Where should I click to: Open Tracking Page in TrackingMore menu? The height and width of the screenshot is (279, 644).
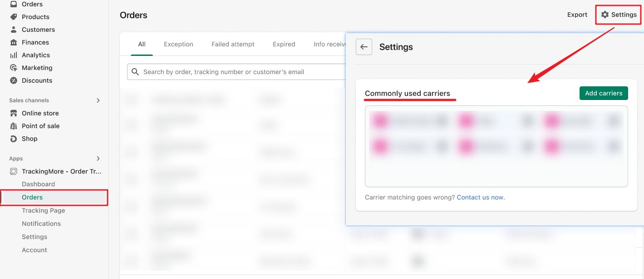(43, 210)
